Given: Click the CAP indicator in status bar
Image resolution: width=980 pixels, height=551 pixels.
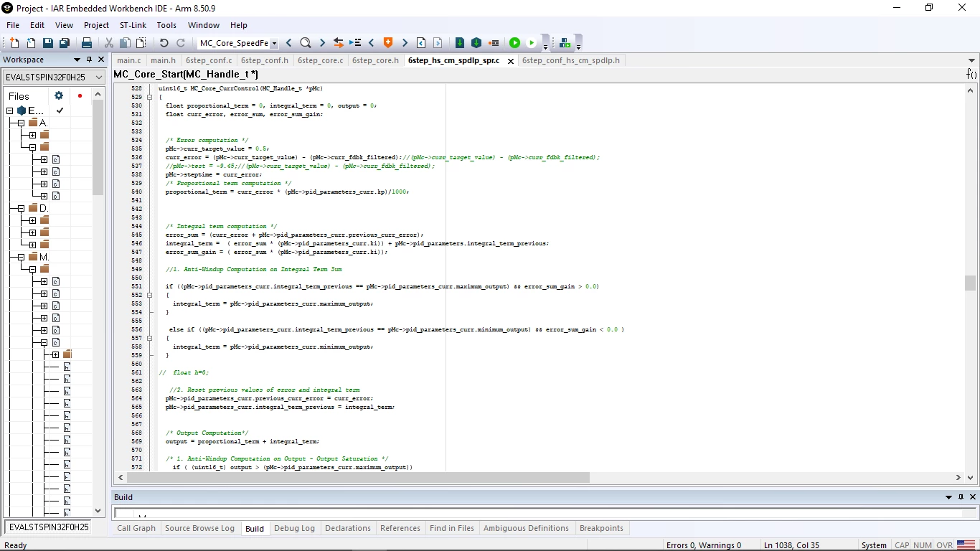Looking at the screenshot, I should [902, 545].
